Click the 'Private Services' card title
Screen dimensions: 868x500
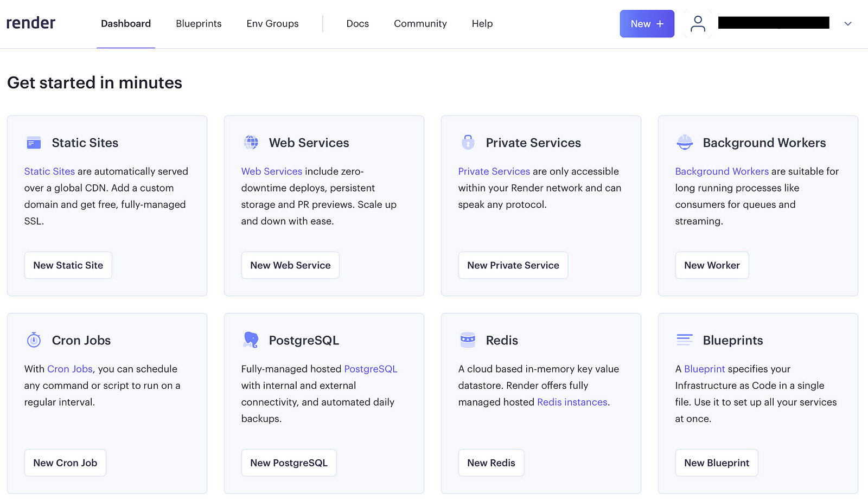[533, 143]
